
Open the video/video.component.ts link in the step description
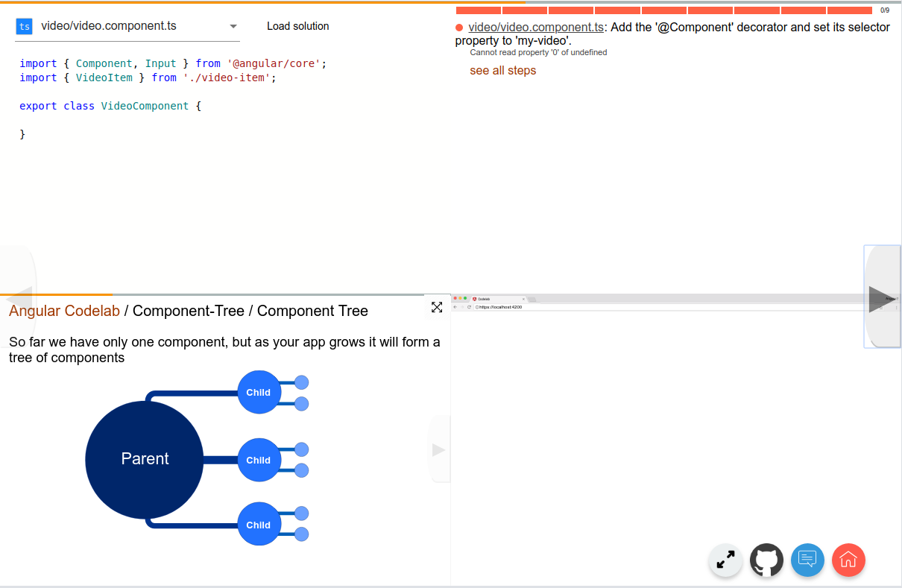pos(536,27)
